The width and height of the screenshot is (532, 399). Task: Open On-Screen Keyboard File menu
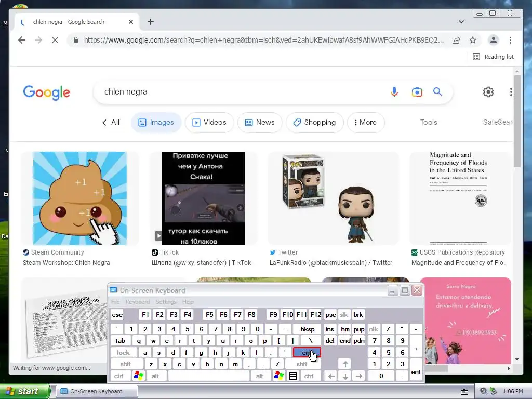point(115,302)
